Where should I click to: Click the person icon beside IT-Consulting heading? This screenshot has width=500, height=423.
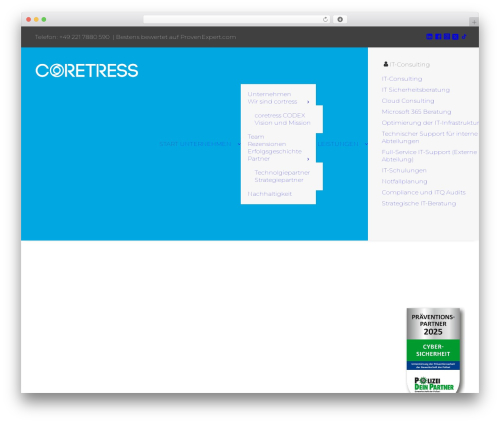(386, 64)
